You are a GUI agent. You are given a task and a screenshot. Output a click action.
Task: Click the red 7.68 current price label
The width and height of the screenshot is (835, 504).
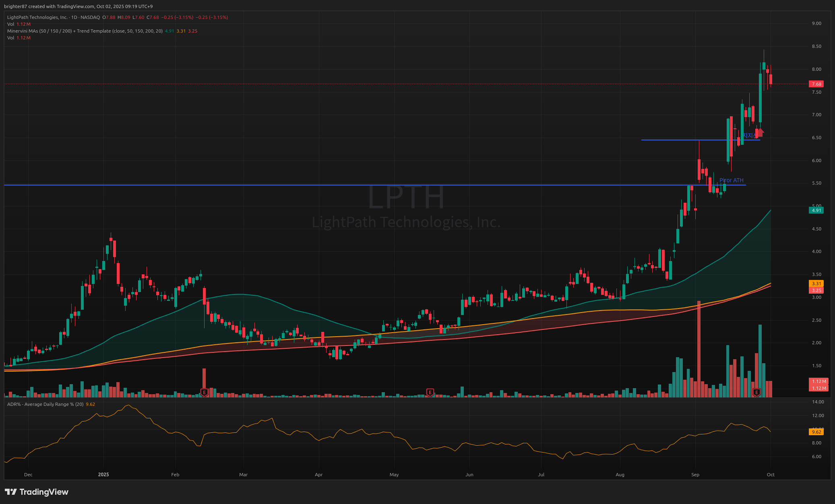tap(816, 84)
